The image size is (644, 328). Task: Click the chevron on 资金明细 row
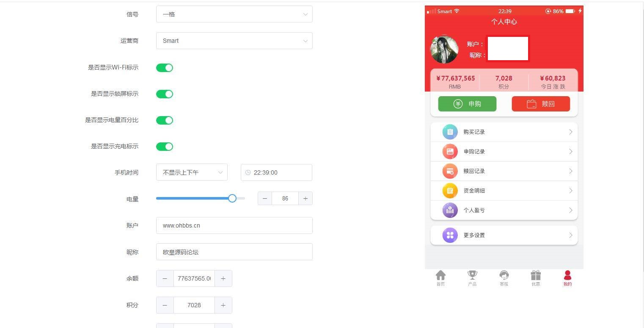[x=570, y=191]
